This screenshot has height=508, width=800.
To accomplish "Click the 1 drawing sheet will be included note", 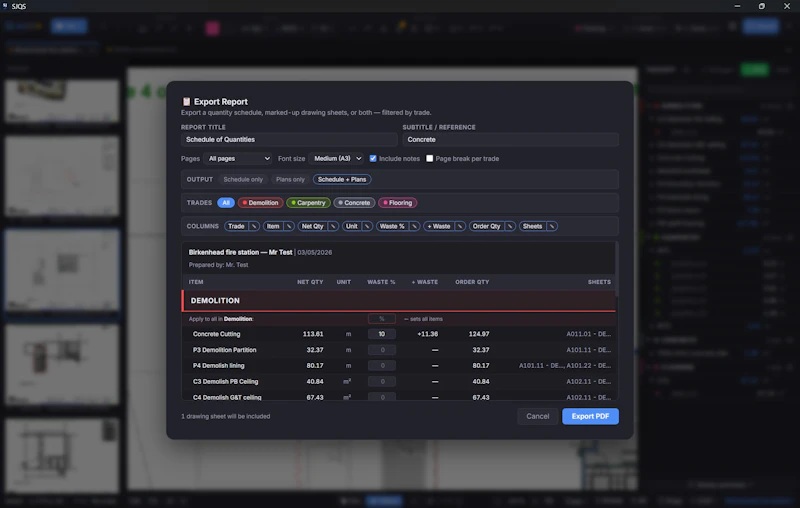I will pos(226,416).
